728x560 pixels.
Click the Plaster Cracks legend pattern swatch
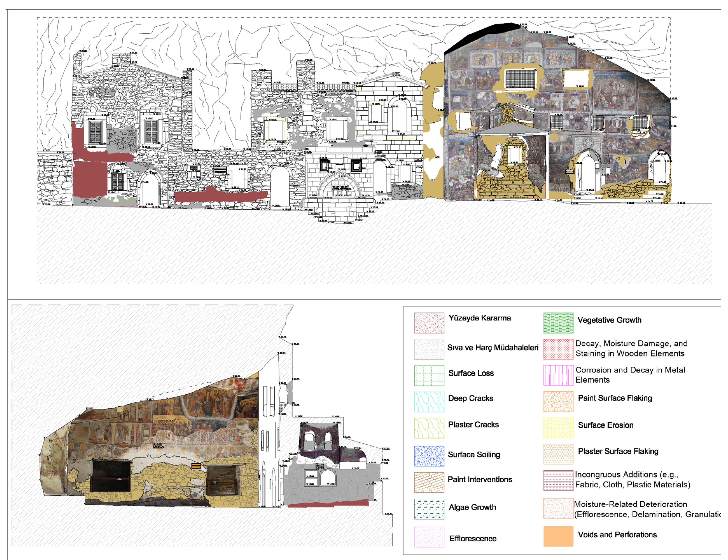point(429,428)
